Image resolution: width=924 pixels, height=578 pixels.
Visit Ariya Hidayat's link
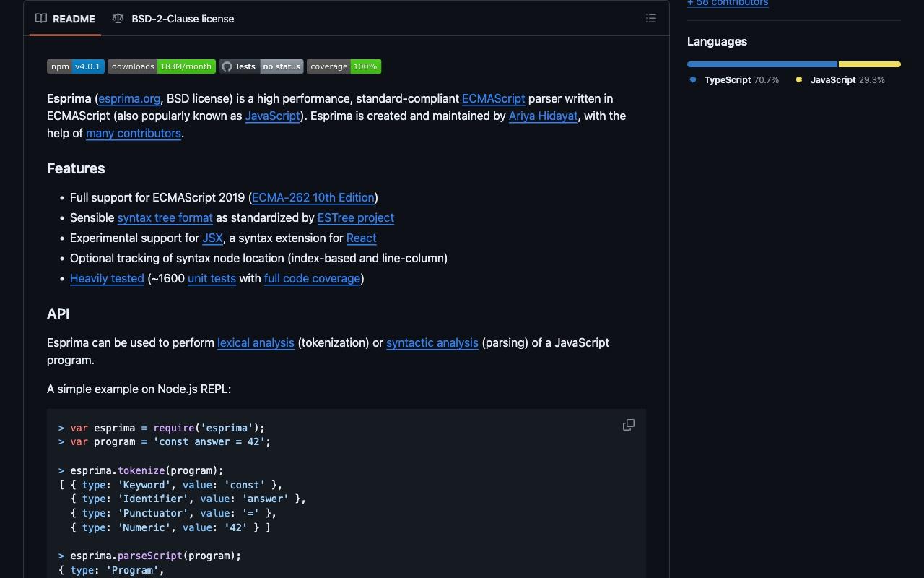pos(544,116)
